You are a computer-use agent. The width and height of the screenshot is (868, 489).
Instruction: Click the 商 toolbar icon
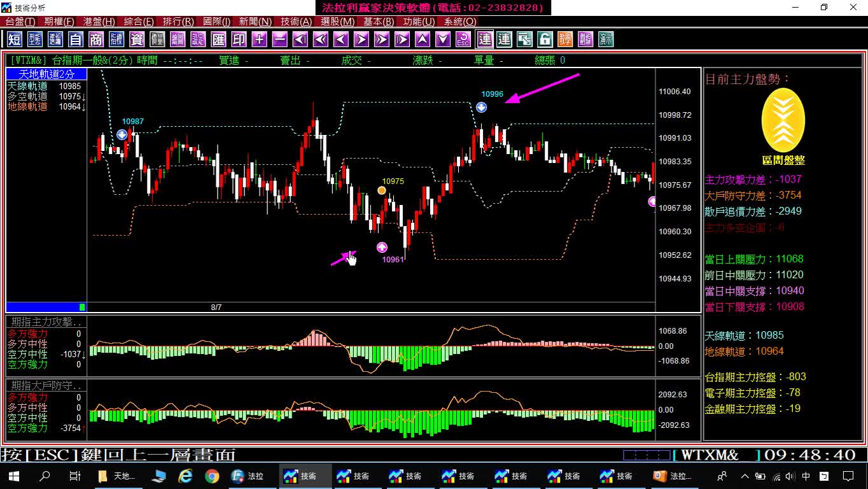96,39
